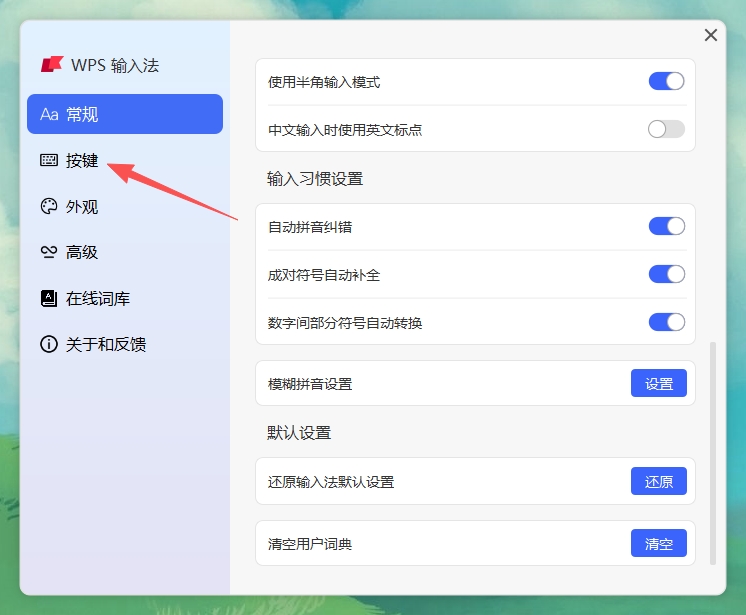
Task: Click the info icon beside 关于和反馈
Action: tap(49, 344)
